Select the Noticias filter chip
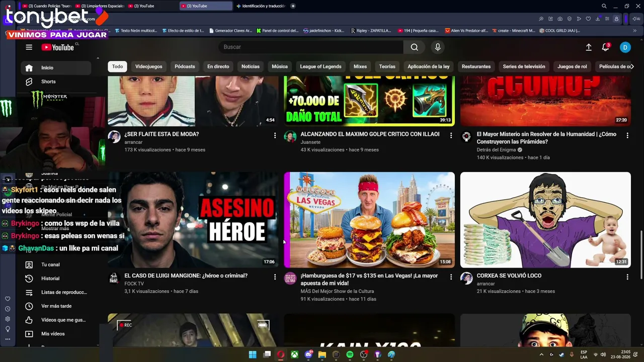Image resolution: width=644 pixels, height=362 pixels. (251, 66)
